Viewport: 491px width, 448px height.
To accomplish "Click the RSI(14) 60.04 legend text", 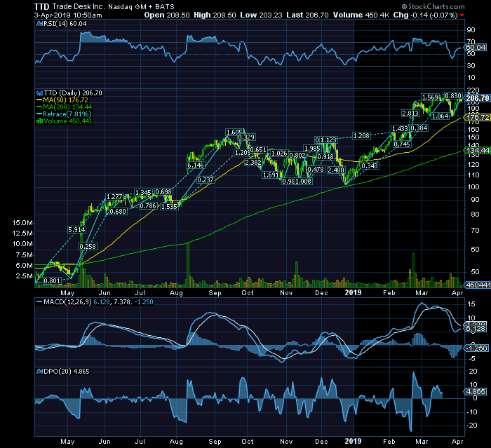I will point(65,24).
